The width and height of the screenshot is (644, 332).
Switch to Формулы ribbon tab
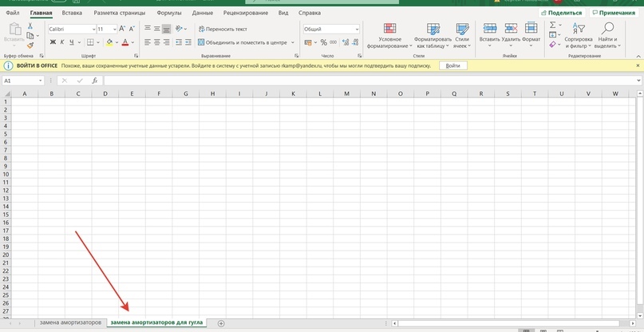click(x=169, y=13)
